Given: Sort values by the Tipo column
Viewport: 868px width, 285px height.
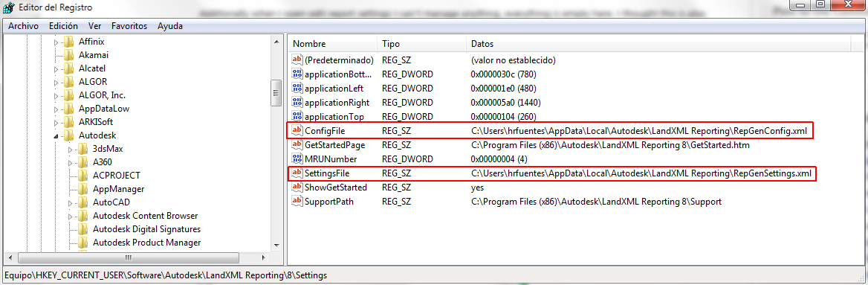Looking at the screenshot, I should (423, 44).
